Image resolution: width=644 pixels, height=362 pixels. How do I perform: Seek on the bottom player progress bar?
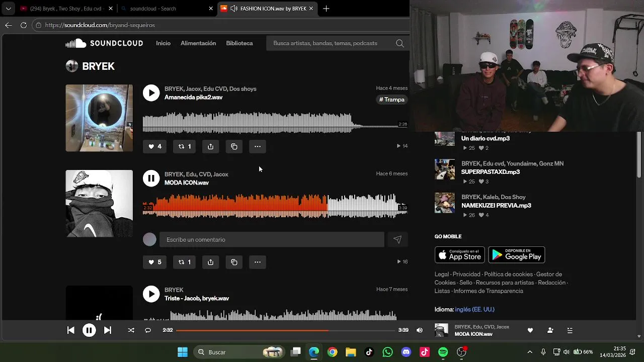285,330
